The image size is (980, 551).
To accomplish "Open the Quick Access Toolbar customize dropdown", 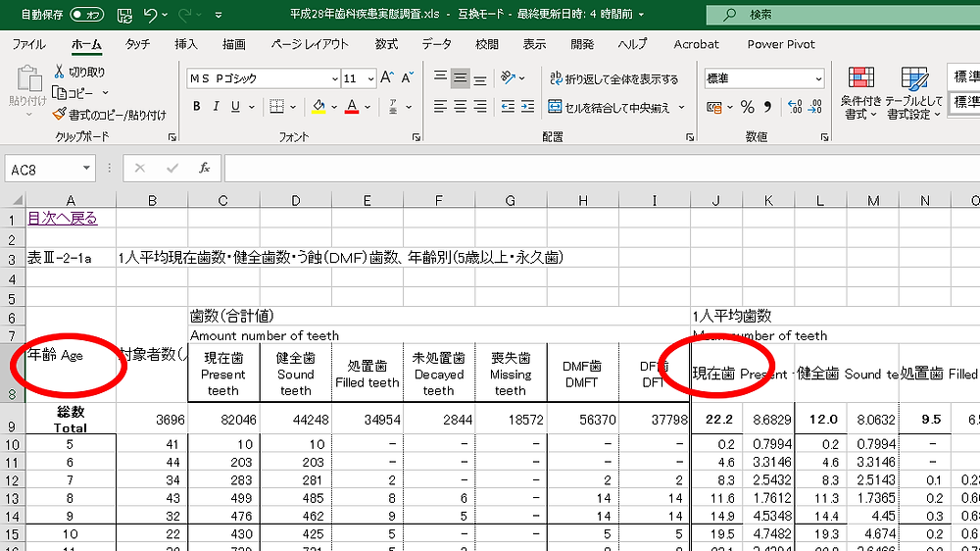I will [219, 15].
